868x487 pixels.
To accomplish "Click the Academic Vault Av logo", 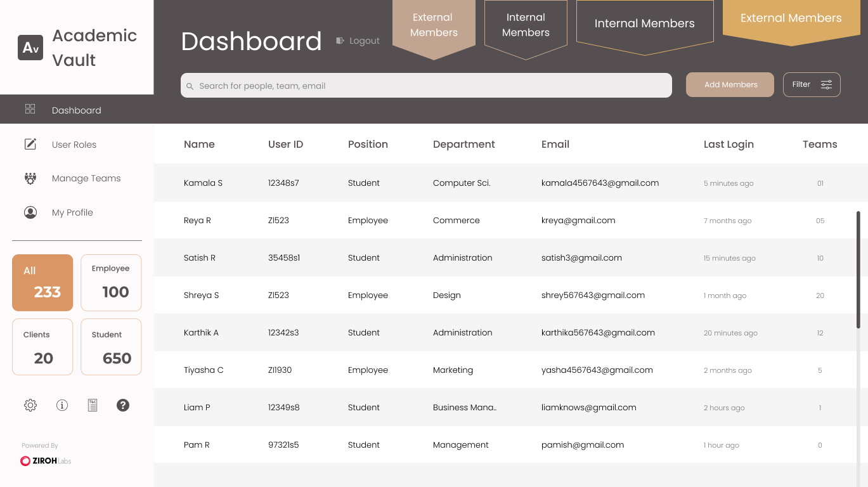I will [30, 48].
